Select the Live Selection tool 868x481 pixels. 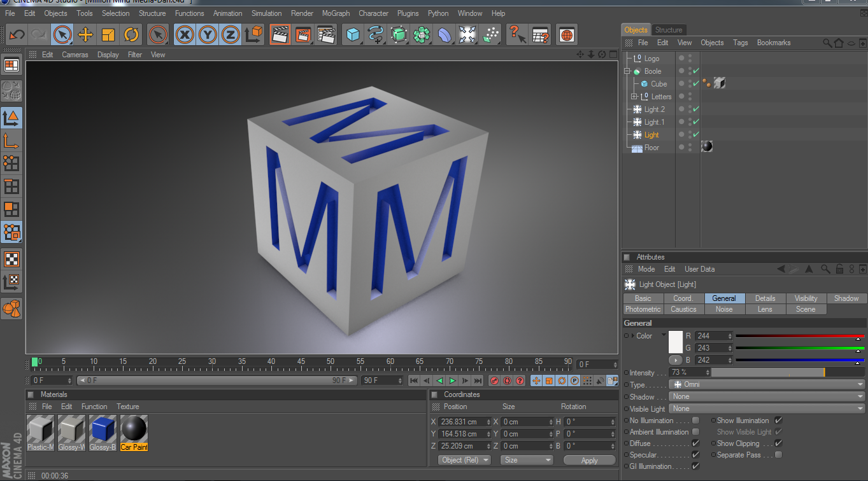pyautogui.click(x=62, y=34)
